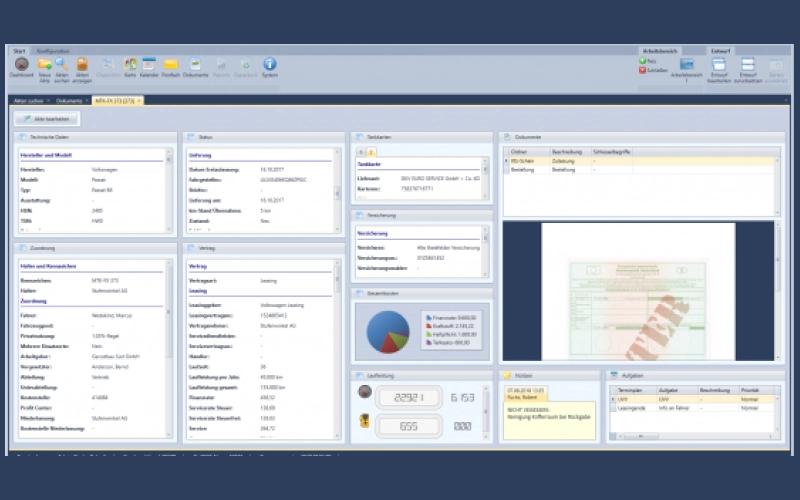
Task: Select the highlighted UVV task row
Action: point(693,399)
